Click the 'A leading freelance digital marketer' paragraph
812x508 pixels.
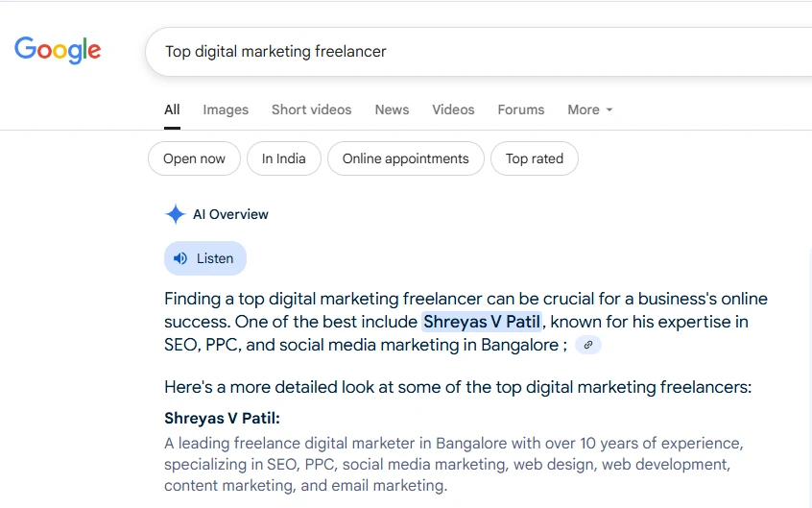click(454, 465)
